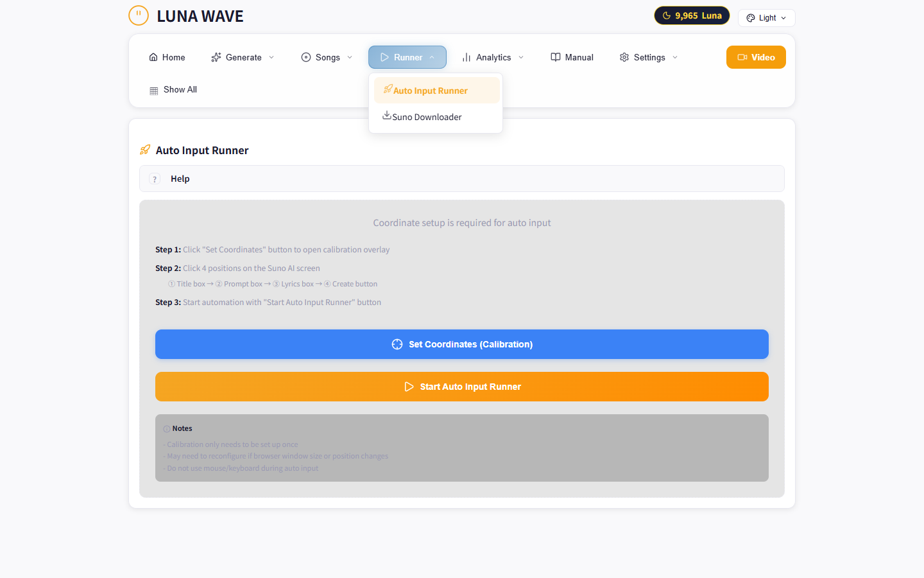Click the crosshair icon on the calibration button
Image resolution: width=924 pixels, height=578 pixels.
pos(398,344)
